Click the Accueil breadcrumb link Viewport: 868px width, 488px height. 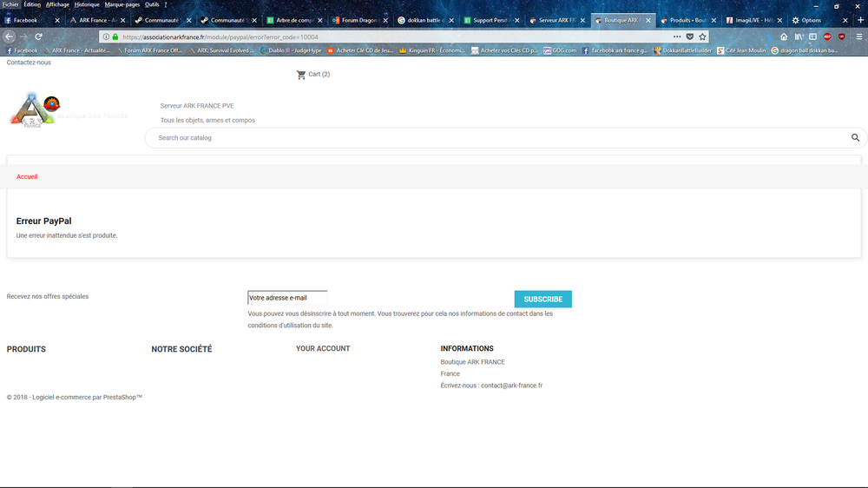(27, 176)
